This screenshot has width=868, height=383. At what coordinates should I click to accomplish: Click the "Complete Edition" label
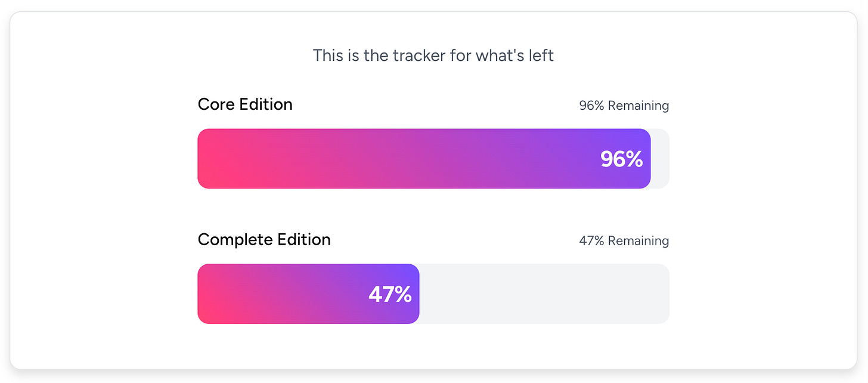pyautogui.click(x=264, y=240)
